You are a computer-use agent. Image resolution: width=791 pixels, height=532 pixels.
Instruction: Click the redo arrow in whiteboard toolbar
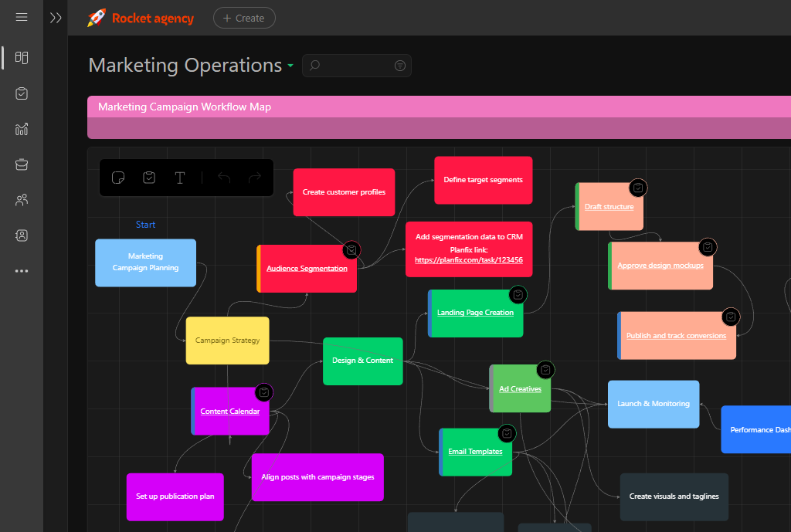tap(254, 178)
